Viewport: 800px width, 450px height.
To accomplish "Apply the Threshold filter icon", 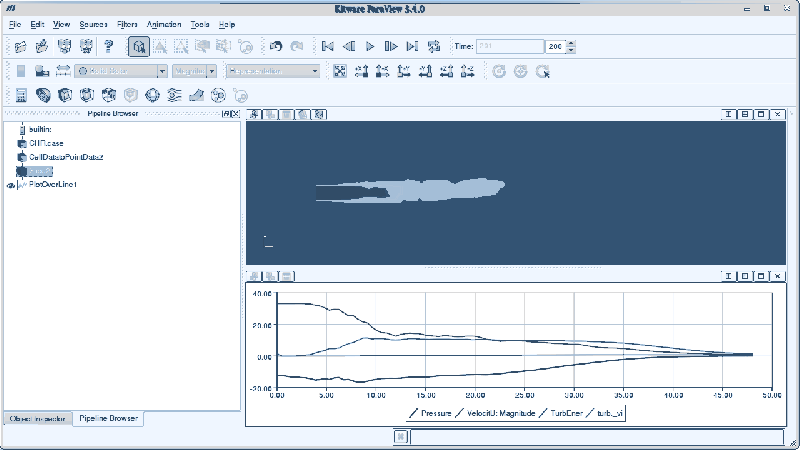I will click(109, 95).
